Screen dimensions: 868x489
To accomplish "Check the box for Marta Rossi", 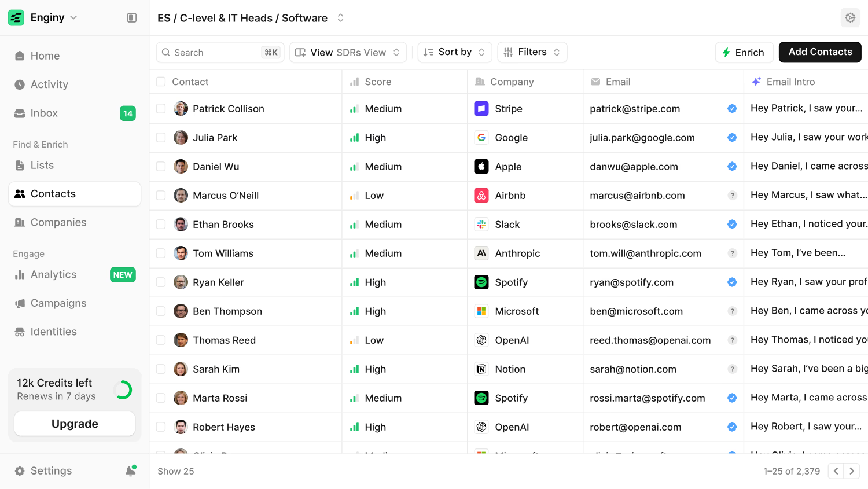I will (161, 398).
